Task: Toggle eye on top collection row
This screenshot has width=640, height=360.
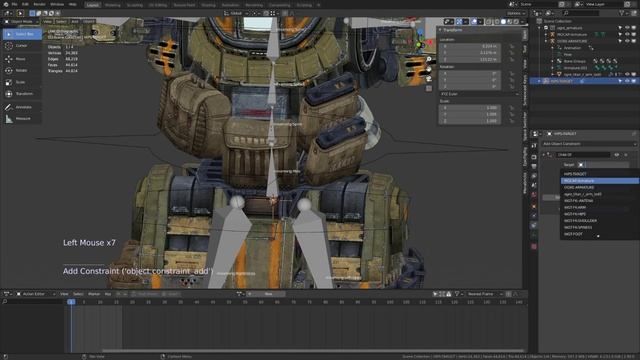Action: pos(627,28)
